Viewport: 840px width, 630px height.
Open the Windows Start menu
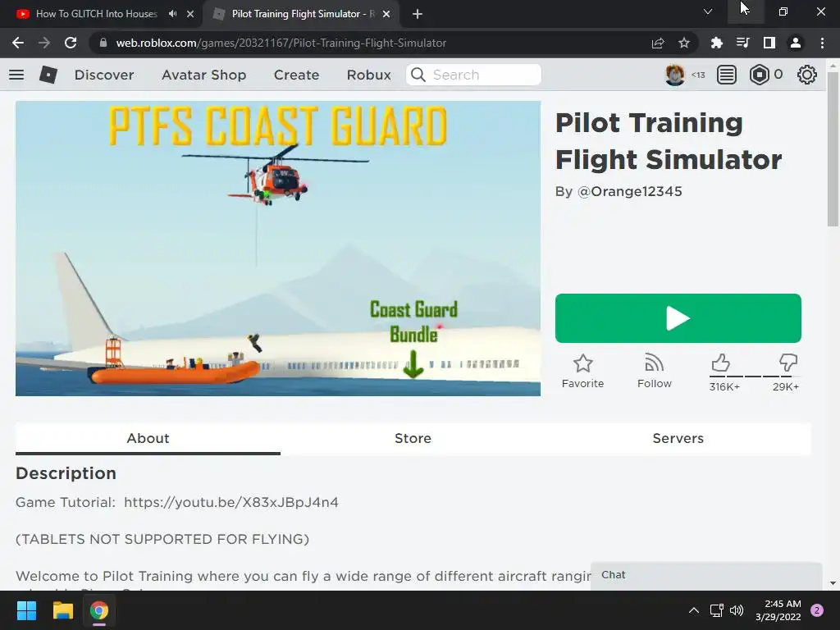click(x=26, y=610)
